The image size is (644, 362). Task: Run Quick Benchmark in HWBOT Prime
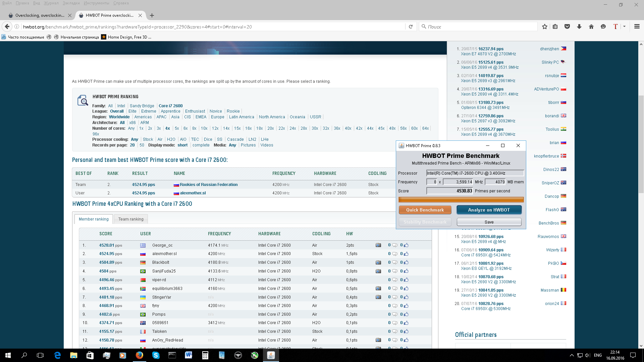(425, 210)
